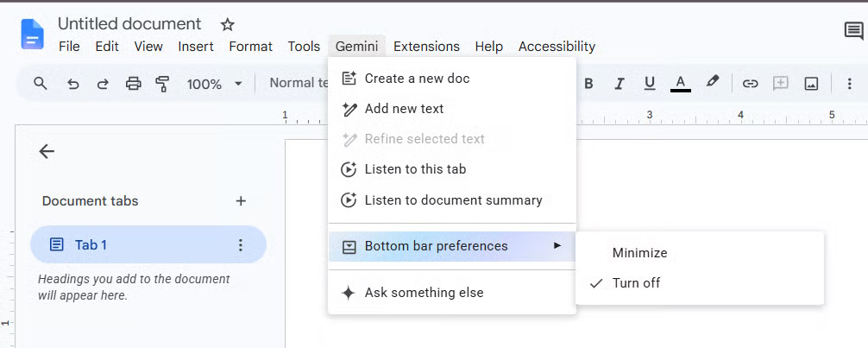
Task: Select the checked Turn off option
Action: point(700,283)
